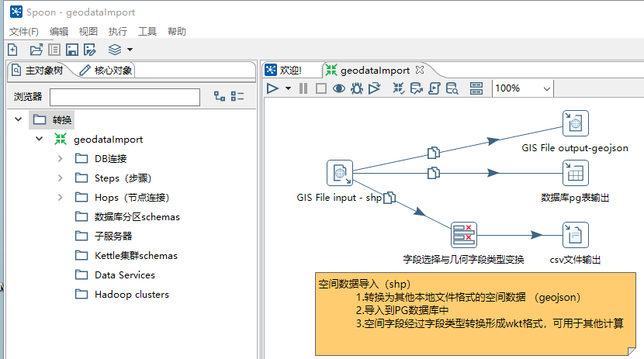Click copy icon on hop to pg表输出

434,173
